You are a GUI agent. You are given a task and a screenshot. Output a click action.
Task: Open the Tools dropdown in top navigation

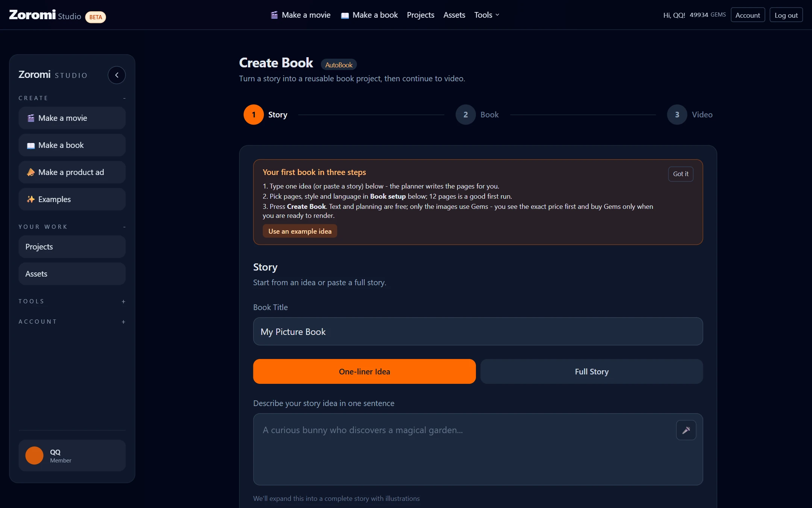tap(487, 15)
